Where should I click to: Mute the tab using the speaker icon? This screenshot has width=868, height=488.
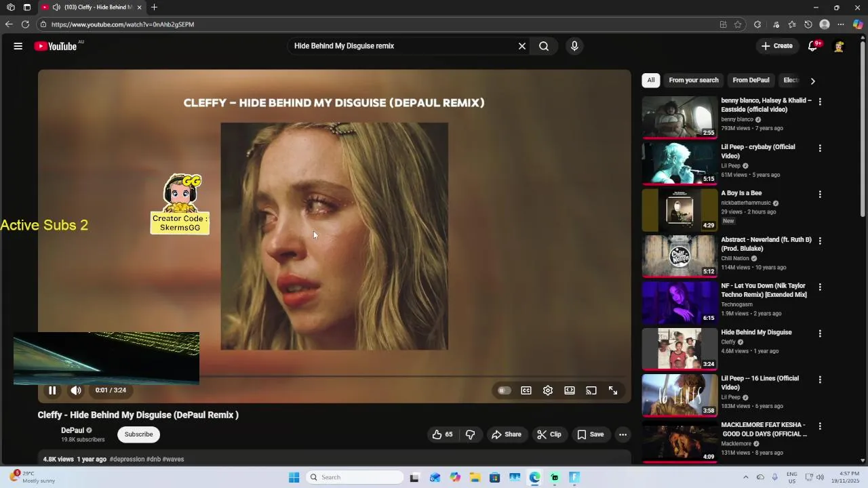tap(56, 7)
